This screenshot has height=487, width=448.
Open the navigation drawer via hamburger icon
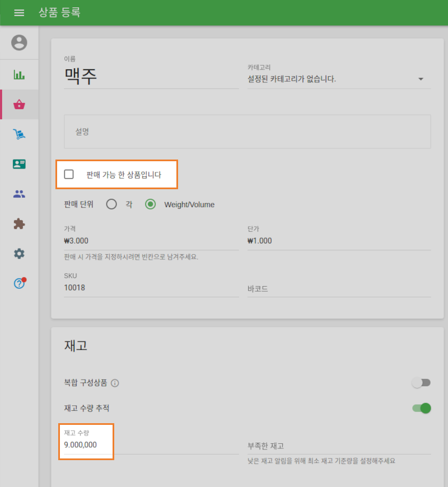point(19,12)
